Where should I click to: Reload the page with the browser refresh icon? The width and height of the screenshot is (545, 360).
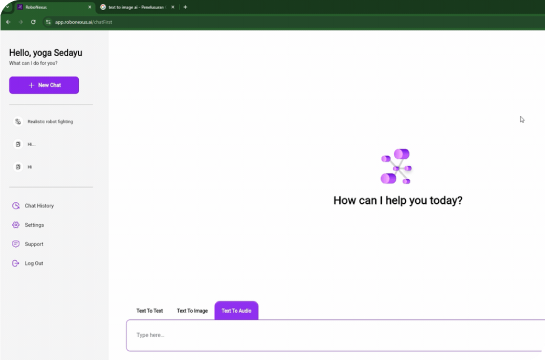pos(33,22)
